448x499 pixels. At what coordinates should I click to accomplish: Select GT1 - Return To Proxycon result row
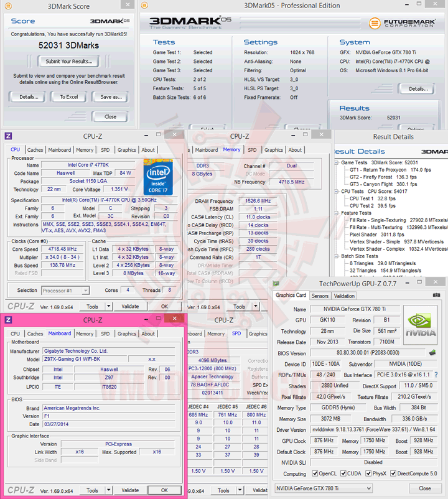coord(390,170)
